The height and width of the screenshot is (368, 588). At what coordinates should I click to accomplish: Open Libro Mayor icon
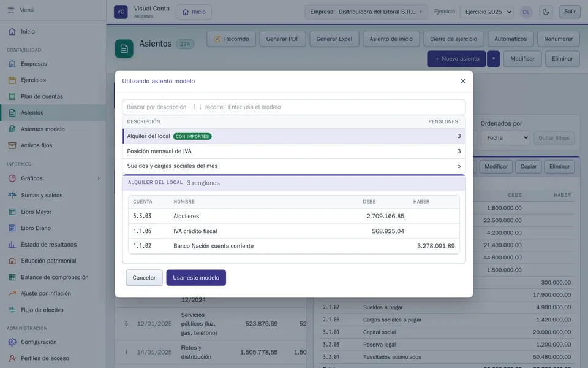(x=12, y=212)
